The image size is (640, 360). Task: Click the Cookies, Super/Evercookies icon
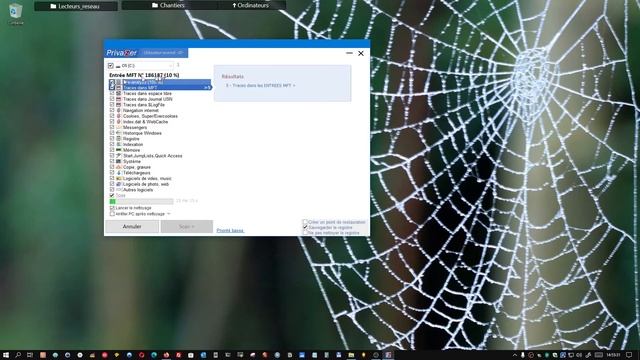point(119,116)
